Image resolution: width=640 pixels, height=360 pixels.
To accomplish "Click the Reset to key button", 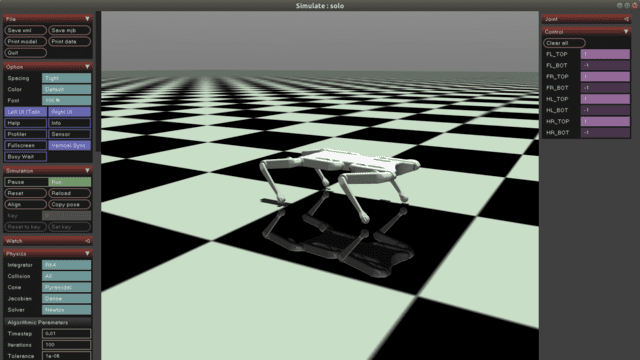I will click(x=25, y=227).
